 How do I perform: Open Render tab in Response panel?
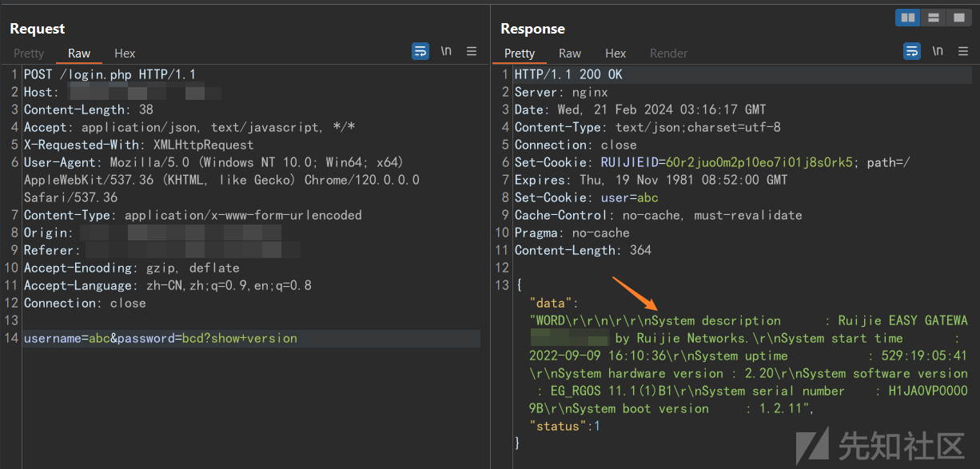point(669,54)
